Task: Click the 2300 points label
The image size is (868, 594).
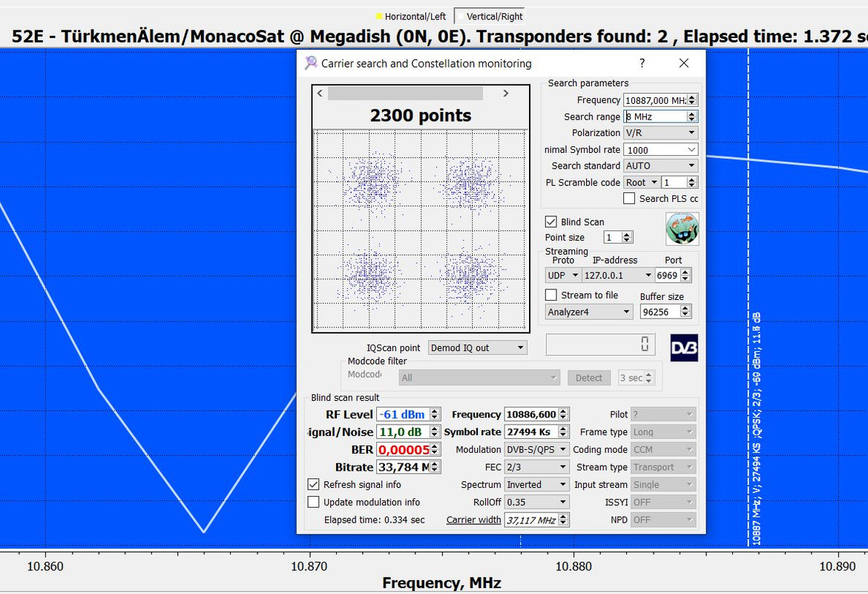Action: pos(421,115)
